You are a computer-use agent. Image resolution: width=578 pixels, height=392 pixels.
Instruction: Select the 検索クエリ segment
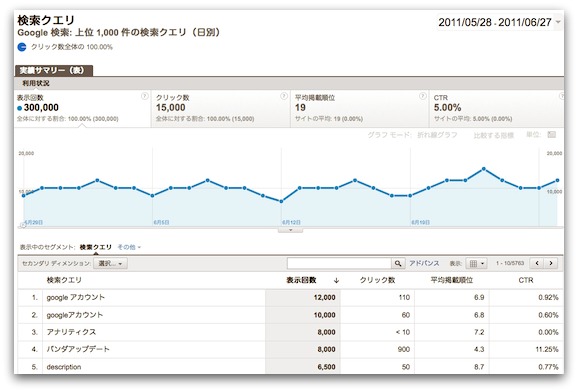(95, 247)
